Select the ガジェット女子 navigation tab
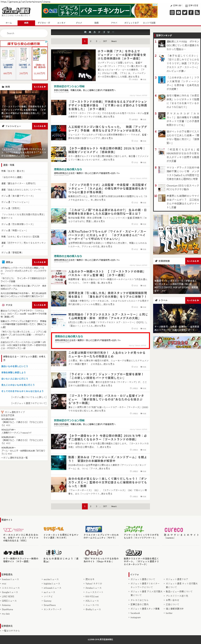Image resolution: width=201 pixels, height=644 pixels. (131, 23)
